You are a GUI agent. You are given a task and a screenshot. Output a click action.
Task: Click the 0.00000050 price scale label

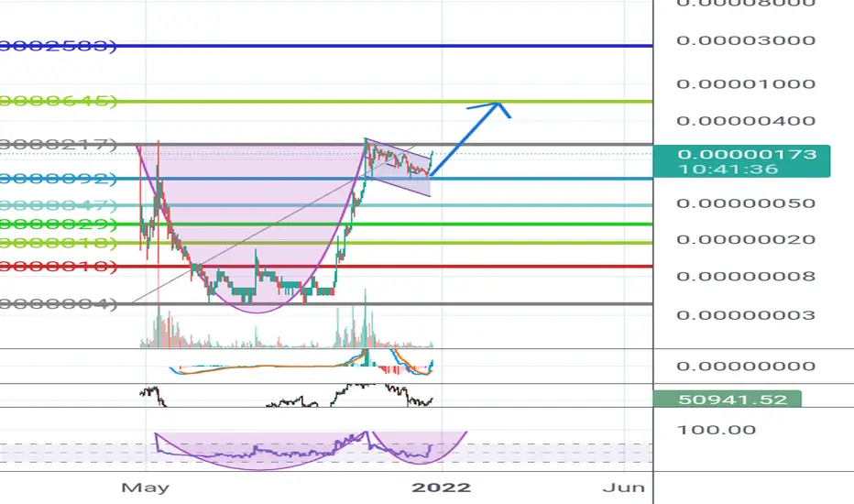(746, 203)
